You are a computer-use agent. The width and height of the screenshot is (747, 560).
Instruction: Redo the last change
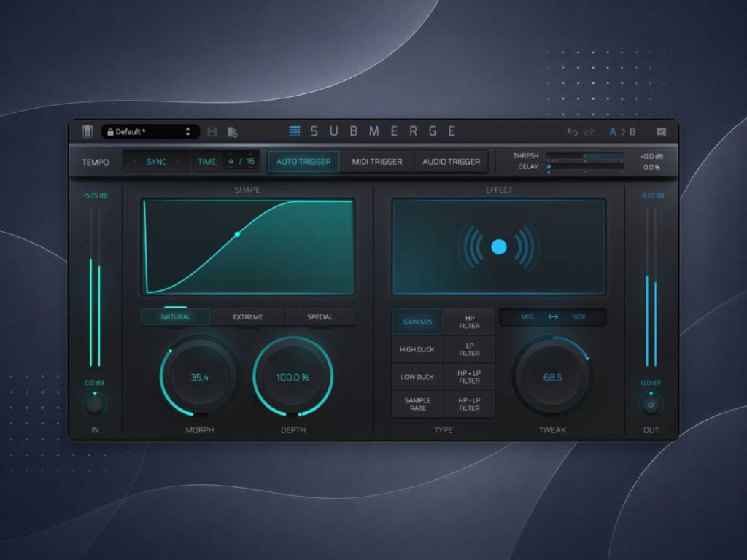(x=589, y=132)
